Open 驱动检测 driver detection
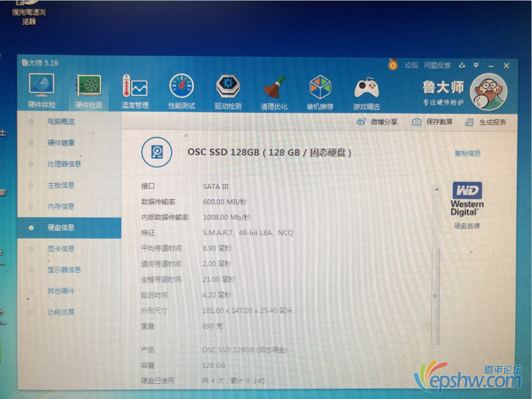Viewport: 532px width, 399px height. pyautogui.click(x=228, y=92)
